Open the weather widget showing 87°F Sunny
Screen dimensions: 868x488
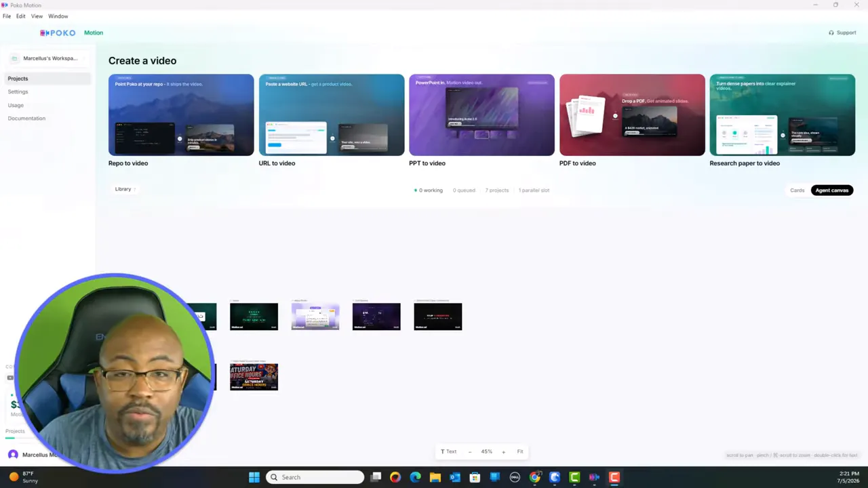click(x=22, y=477)
